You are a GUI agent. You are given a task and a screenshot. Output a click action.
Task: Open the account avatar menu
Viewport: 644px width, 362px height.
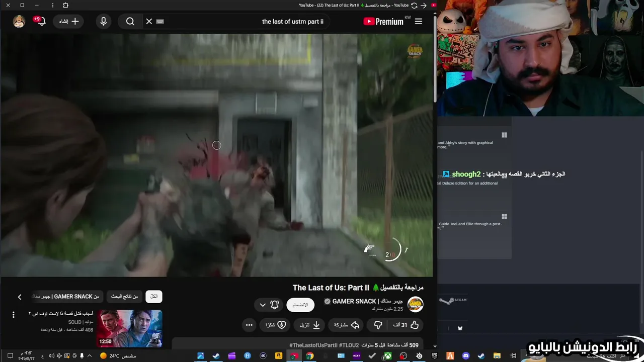coord(19,21)
